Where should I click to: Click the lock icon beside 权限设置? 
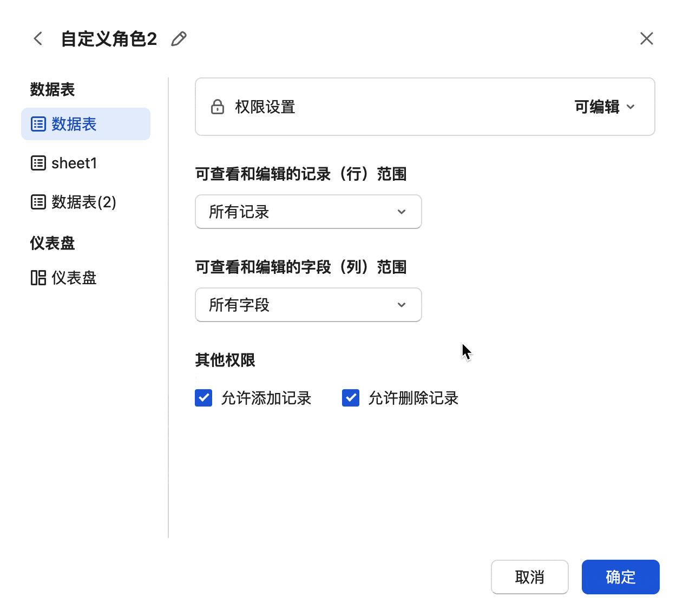pos(218,107)
